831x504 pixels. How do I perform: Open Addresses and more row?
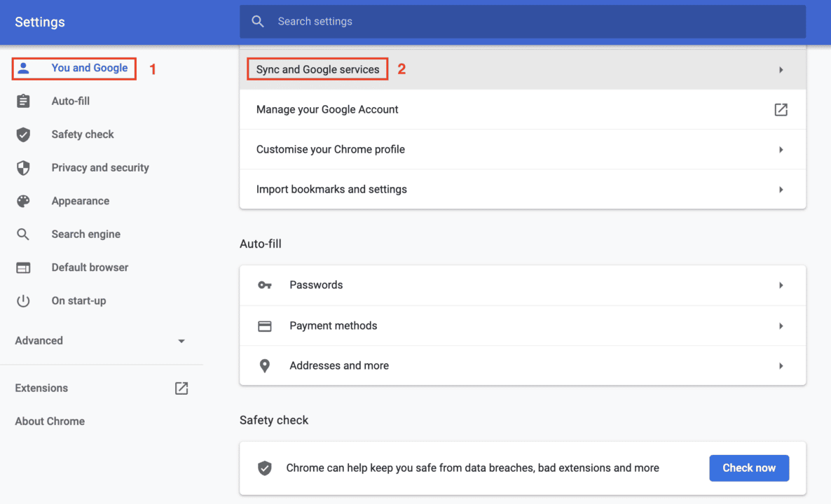(523, 366)
